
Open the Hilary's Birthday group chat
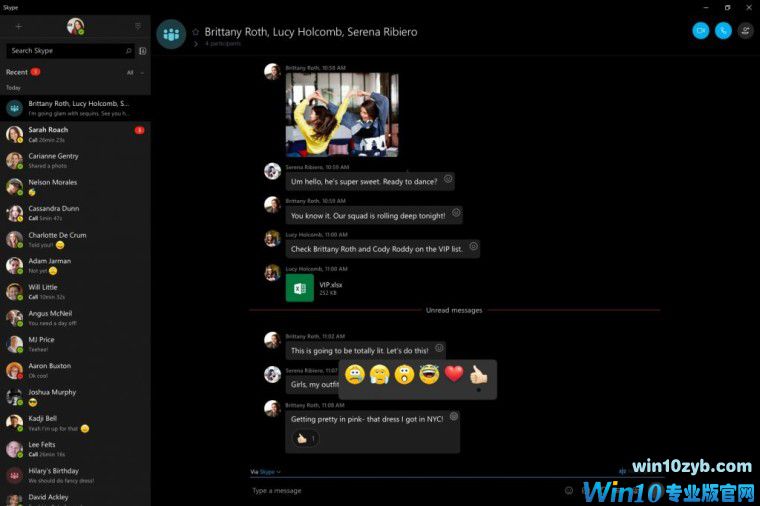(x=75, y=475)
